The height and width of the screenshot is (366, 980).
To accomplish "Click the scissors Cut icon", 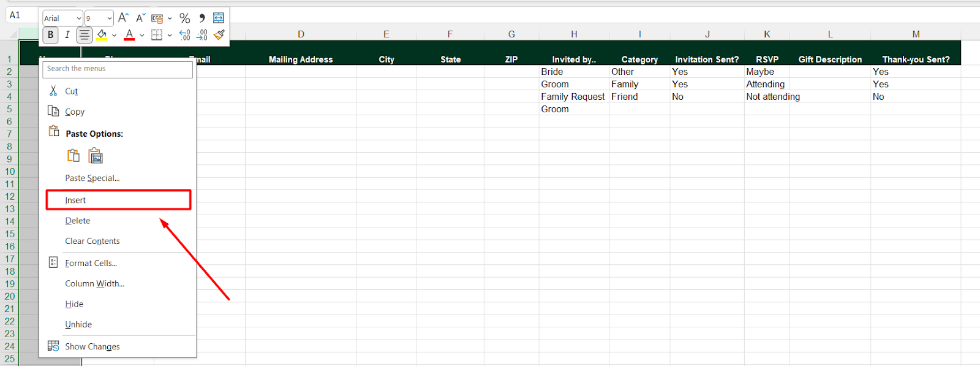I will pos(53,91).
